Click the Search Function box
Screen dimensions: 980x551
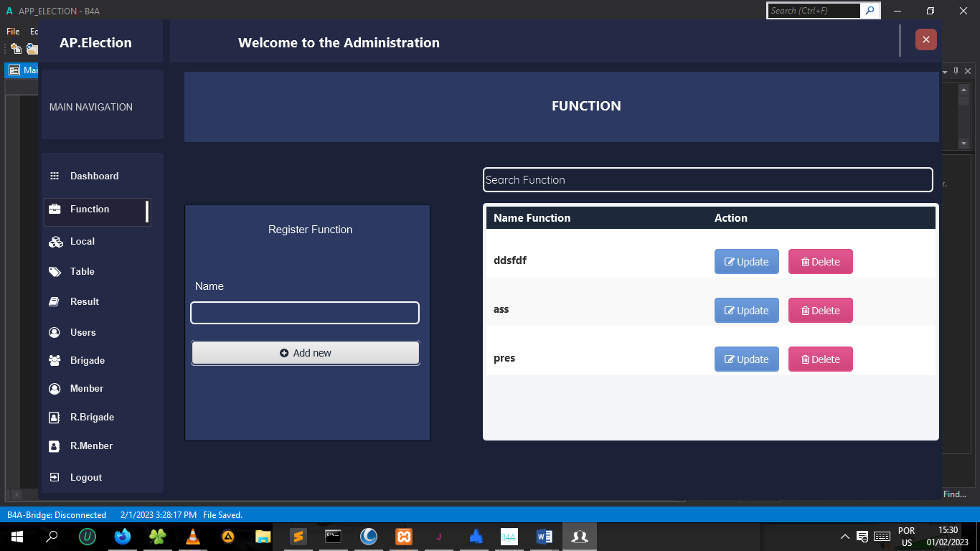(708, 180)
